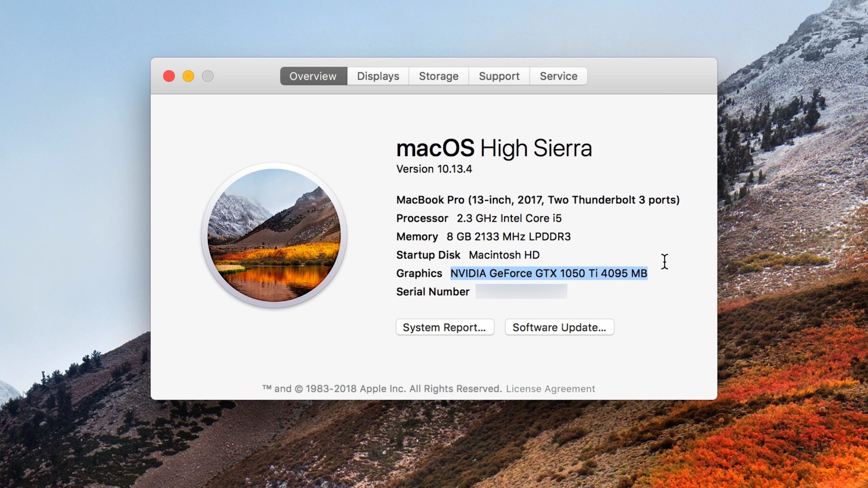Close the About This Mac window
The height and width of the screenshot is (488, 868).
click(169, 76)
